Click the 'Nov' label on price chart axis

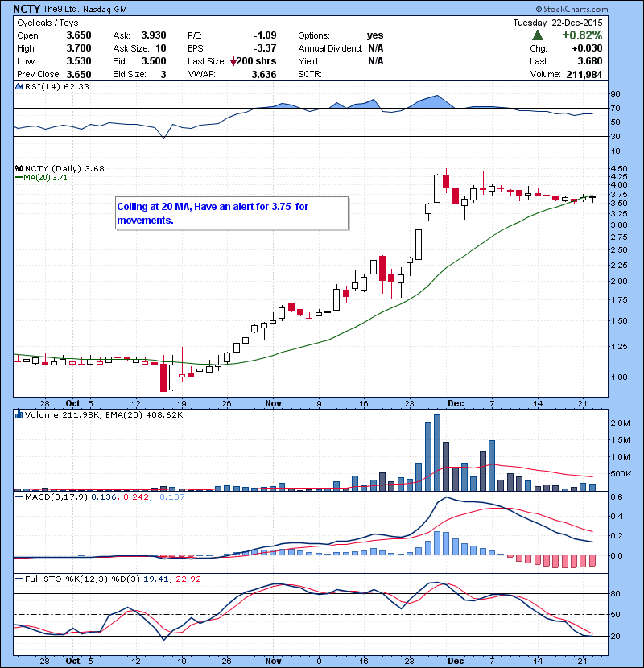pos(273,403)
